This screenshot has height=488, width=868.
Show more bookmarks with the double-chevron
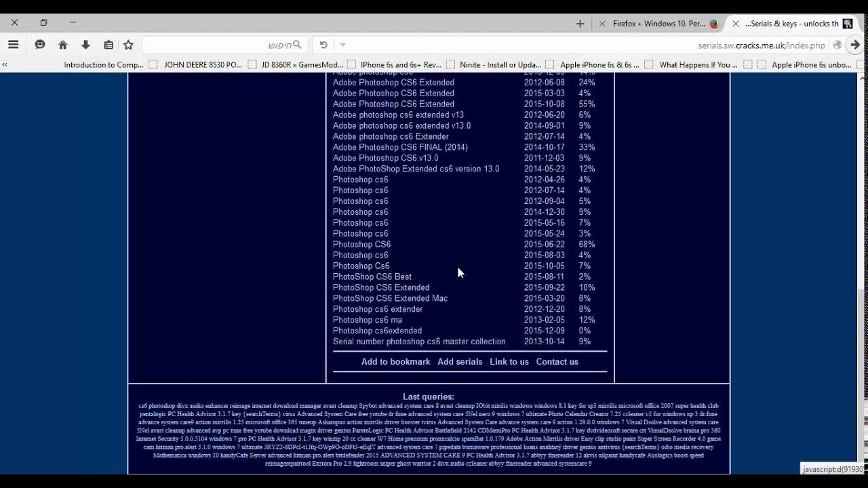coord(5,65)
